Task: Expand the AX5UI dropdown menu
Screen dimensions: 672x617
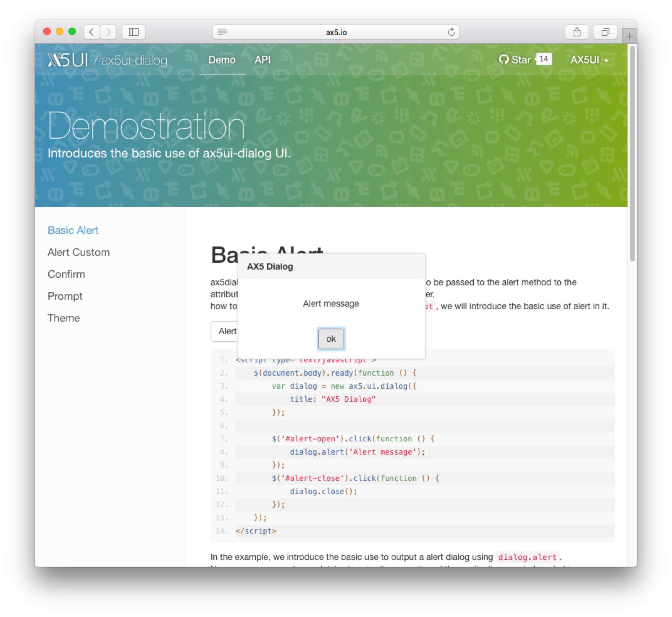Action: point(589,60)
